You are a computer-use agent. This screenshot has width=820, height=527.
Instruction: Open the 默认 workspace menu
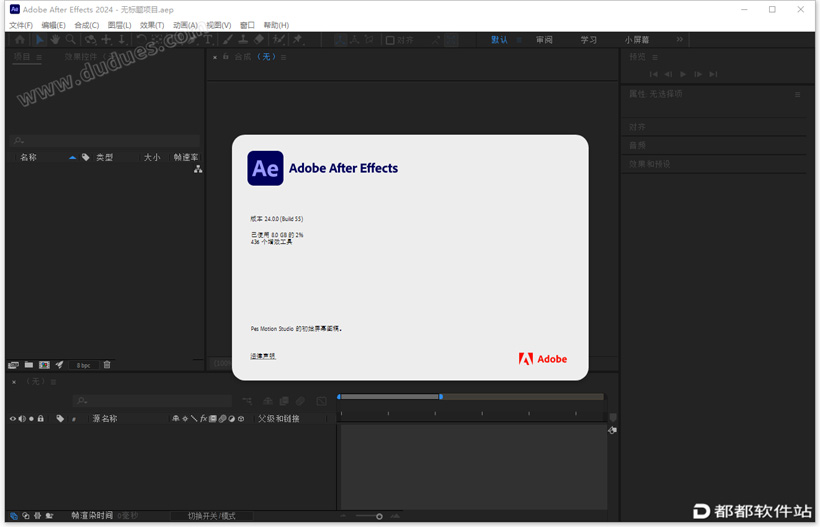click(x=519, y=40)
